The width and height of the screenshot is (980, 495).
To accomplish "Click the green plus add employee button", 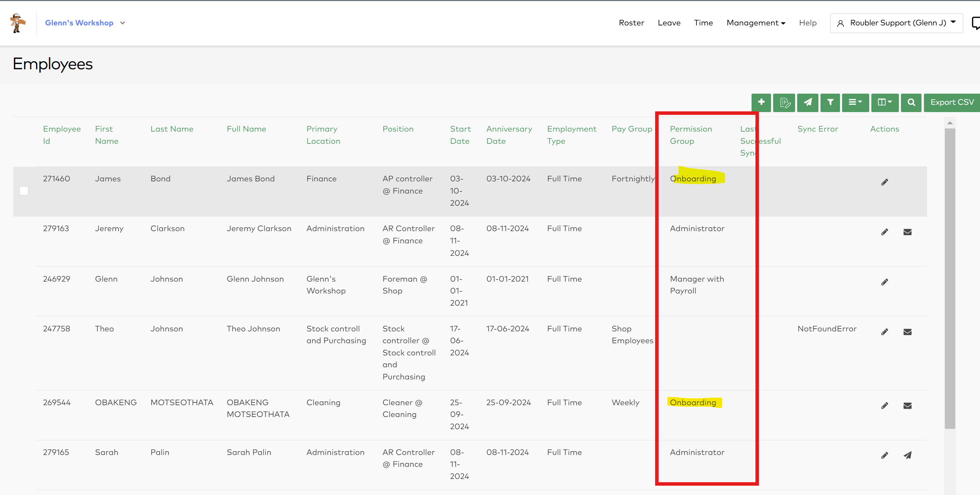I will click(x=761, y=102).
